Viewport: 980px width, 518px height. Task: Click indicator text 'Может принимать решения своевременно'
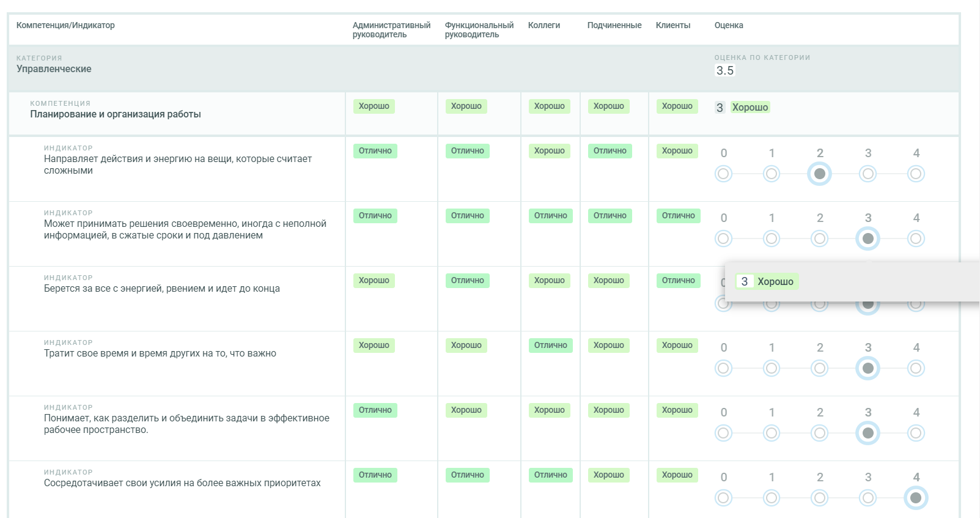pos(185,229)
